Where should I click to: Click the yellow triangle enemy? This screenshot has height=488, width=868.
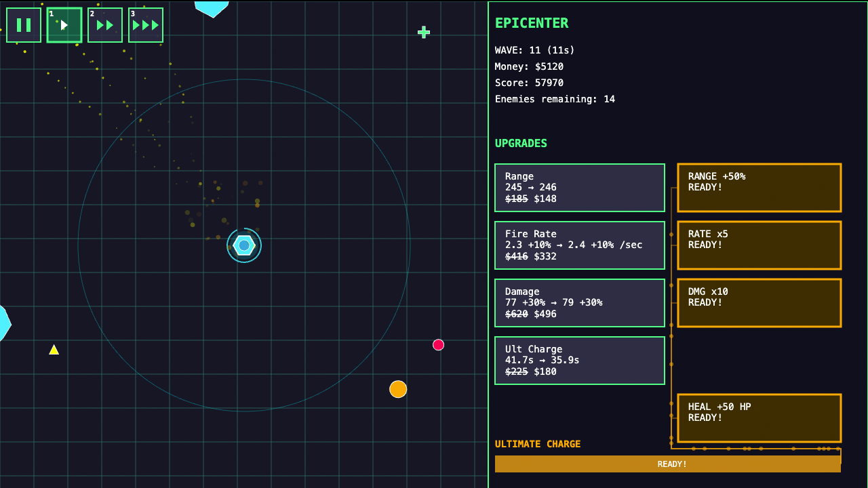[54, 350]
